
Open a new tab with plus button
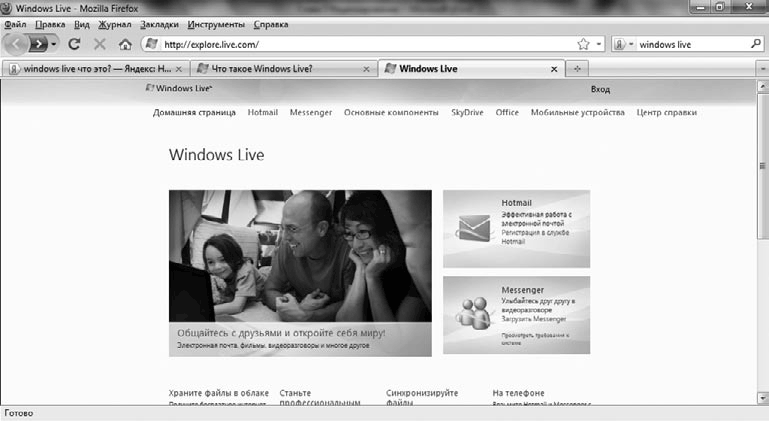point(577,69)
